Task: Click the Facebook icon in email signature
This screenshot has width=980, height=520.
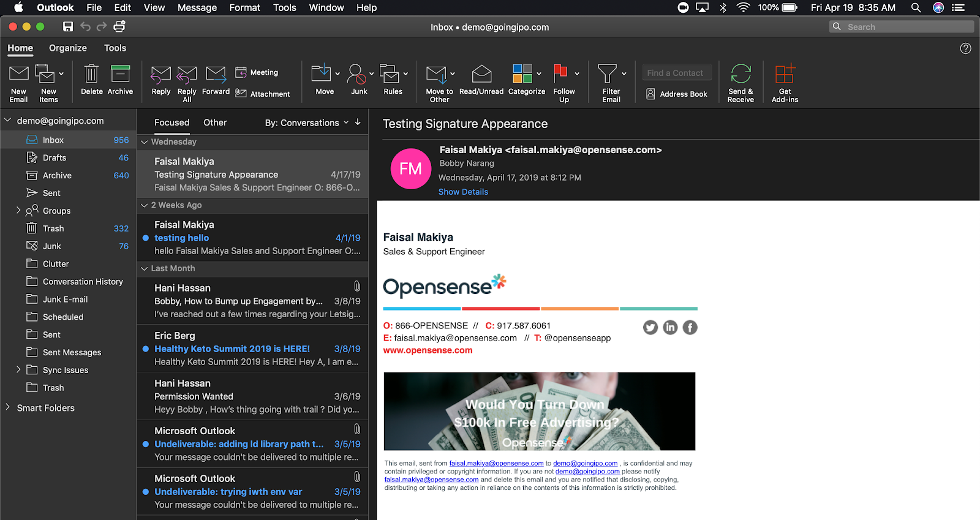Action: (x=690, y=328)
